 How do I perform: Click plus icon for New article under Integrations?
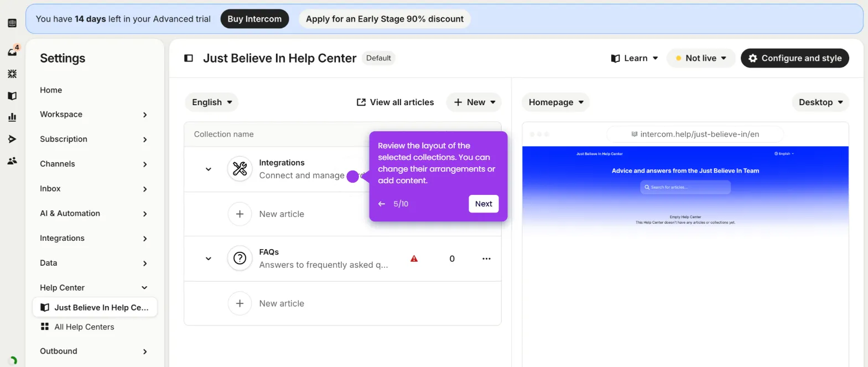point(240,214)
